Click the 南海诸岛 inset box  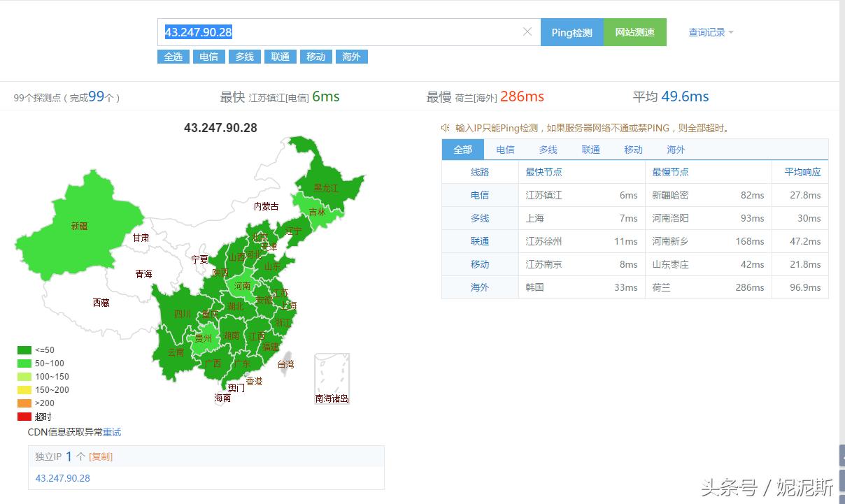331,377
